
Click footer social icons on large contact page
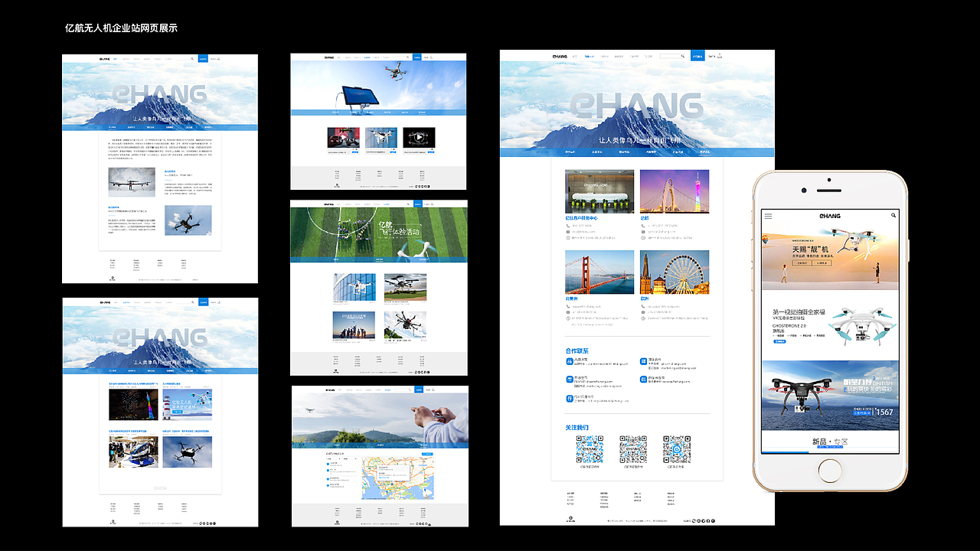click(704, 520)
